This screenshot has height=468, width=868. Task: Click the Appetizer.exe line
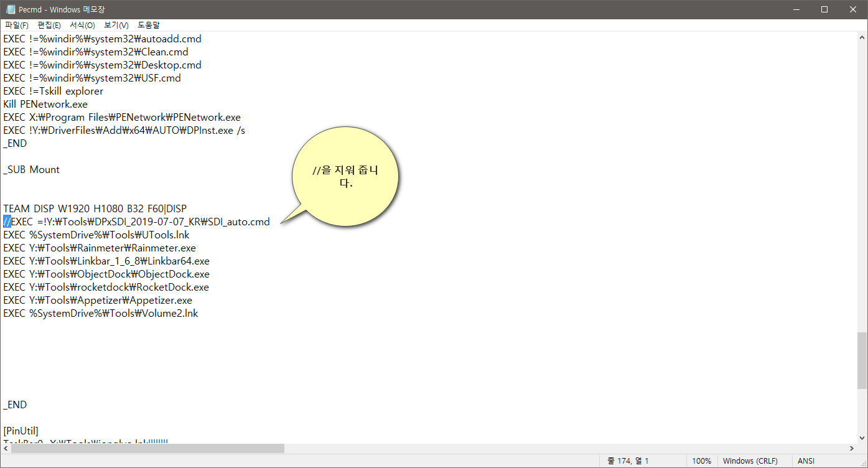[x=98, y=300]
